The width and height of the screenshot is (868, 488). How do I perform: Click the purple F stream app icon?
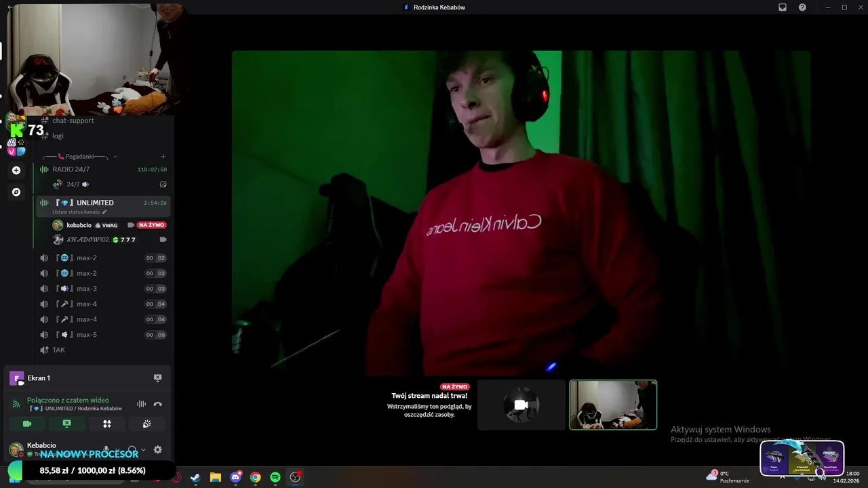pos(16,378)
